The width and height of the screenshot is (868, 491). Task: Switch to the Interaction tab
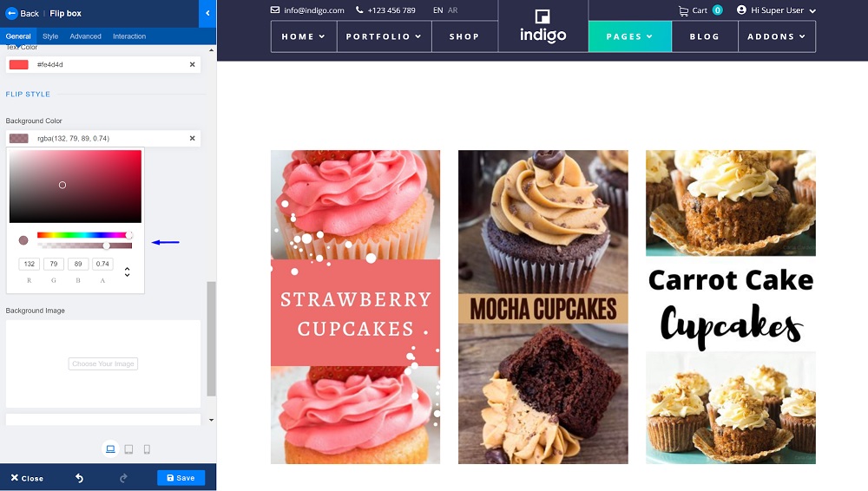(129, 36)
